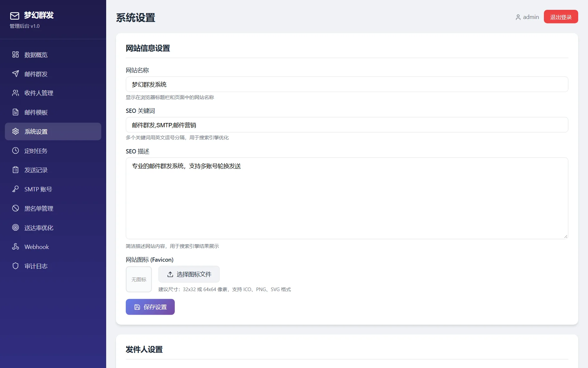Image resolution: width=588 pixels, height=368 pixels.
Task: Click the 网站图标 (Favicon) label
Action: [x=150, y=260]
